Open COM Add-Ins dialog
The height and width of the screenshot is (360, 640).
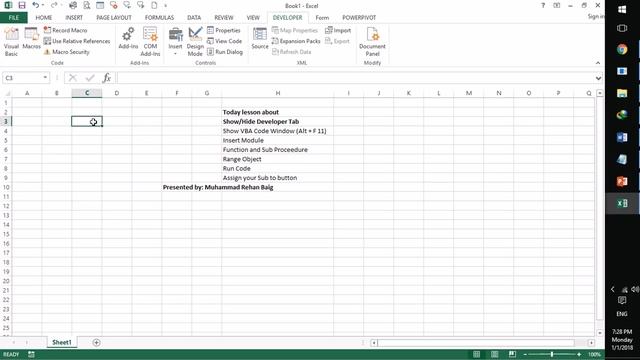point(150,41)
